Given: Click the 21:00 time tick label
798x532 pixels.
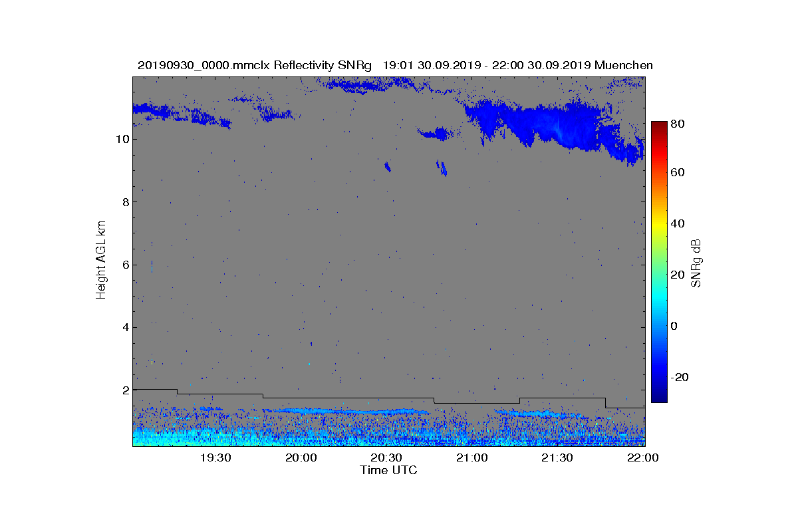Looking at the screenshot, I should (471, 458).
